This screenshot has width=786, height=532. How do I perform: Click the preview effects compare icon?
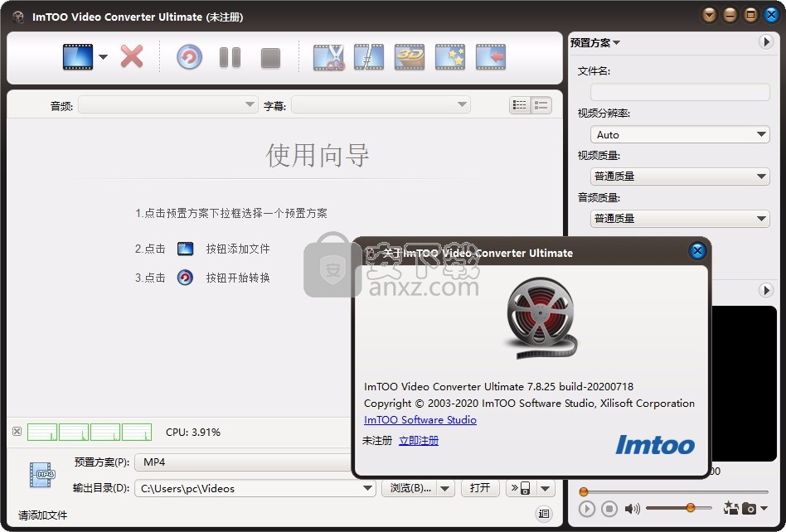pyautogui.click(x=730, y=508)
